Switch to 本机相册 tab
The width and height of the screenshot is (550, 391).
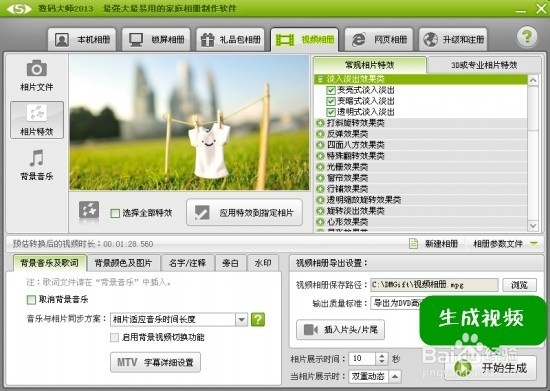[82, 40]
